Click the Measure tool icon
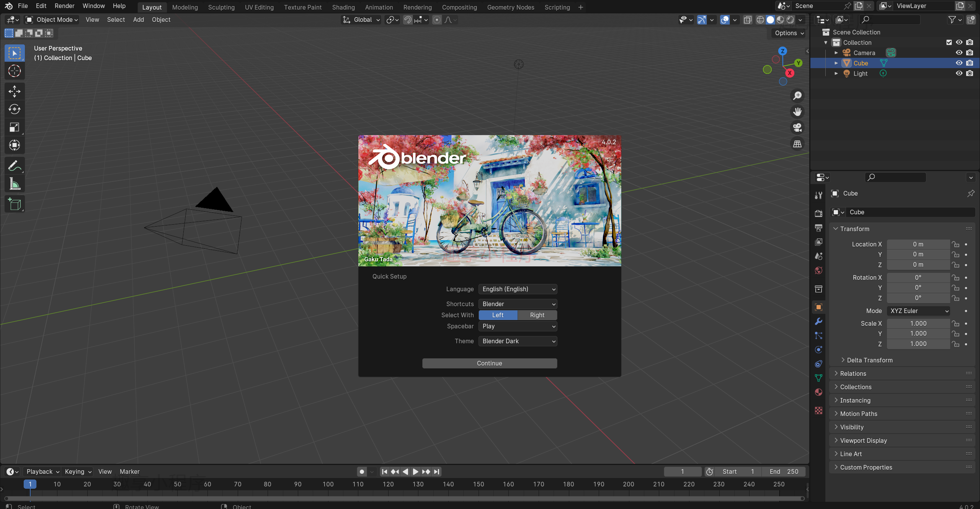 pos(14,184)
